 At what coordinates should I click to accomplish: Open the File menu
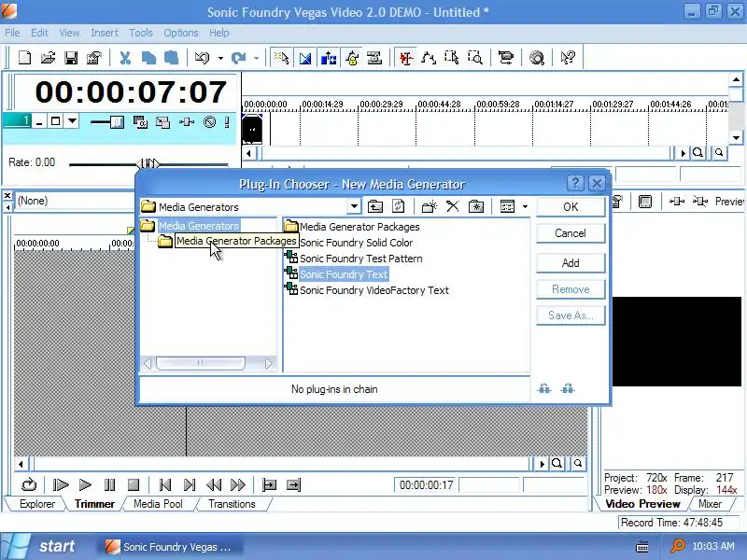(x=12, y=33)
